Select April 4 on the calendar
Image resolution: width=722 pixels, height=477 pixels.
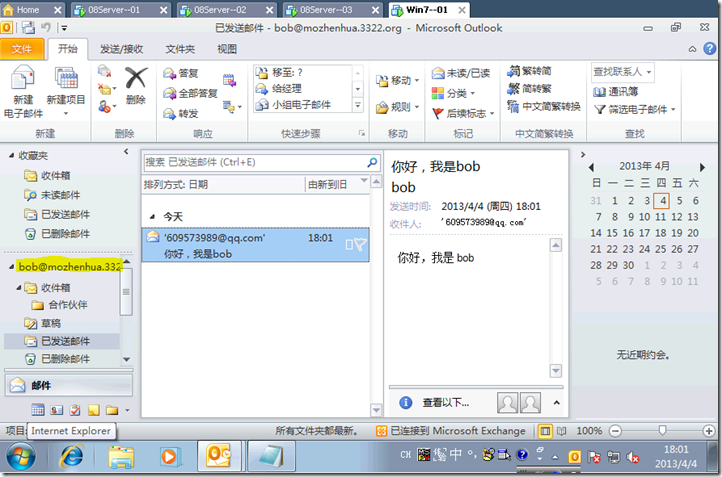(662, 201)
